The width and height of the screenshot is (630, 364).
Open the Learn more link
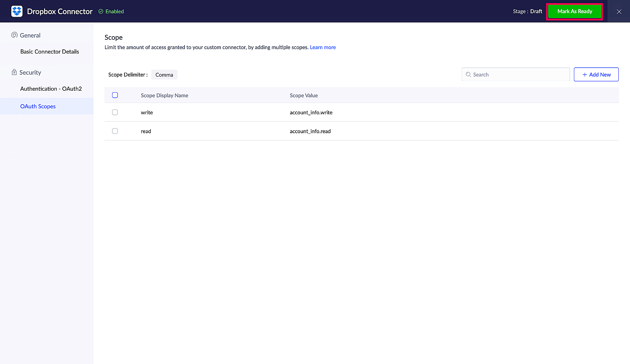pos(323,47)
